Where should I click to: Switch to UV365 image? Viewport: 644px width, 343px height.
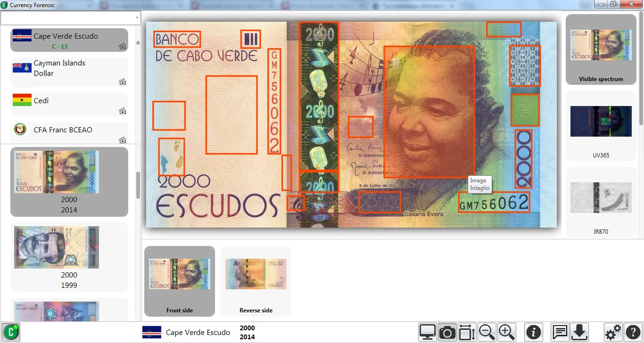click(x=601, y=126)
